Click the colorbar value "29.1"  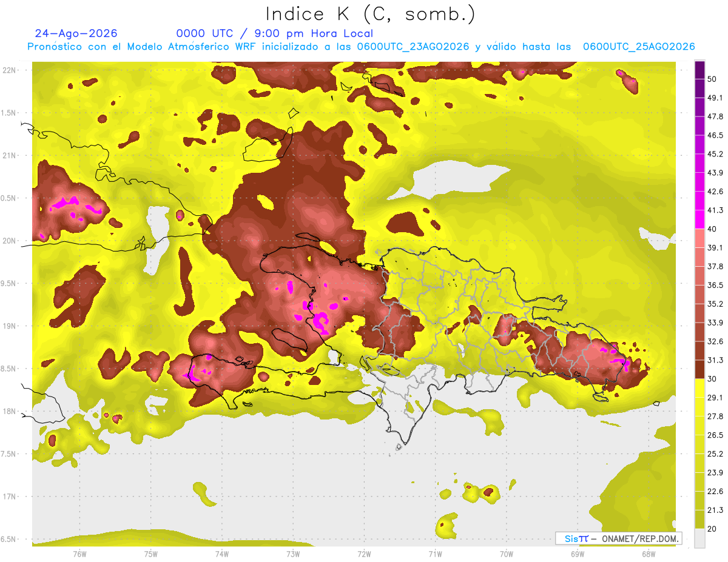pyautogui.click(x=715, y=398)
